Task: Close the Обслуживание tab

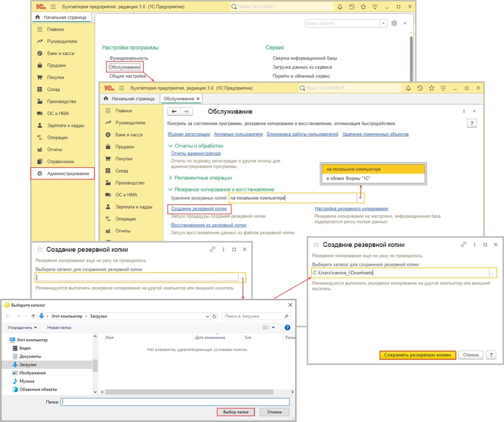Action: coord(199,98)
